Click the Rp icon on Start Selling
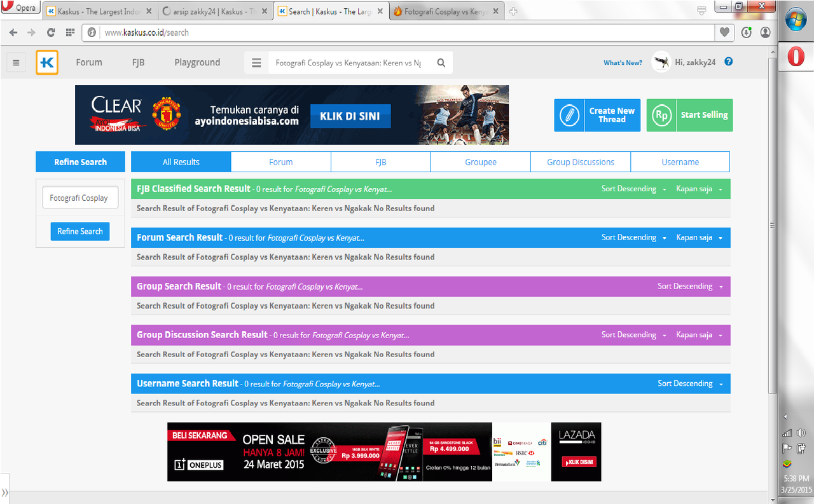This screenshot has height=504, width=814. coord(661,115)
